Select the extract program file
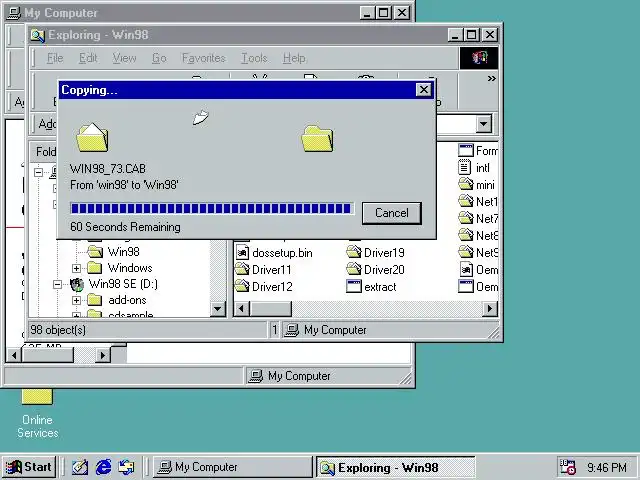Viewport: 640px width, 480px height. click(371, 287)
